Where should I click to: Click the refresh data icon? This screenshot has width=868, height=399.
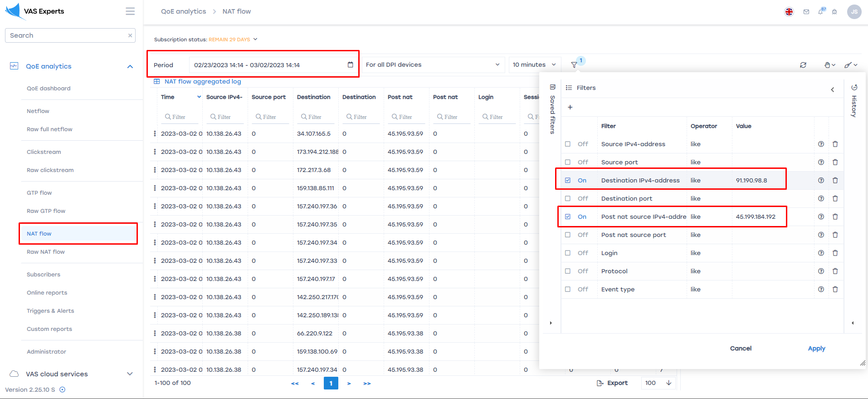[x=803, y=65]
